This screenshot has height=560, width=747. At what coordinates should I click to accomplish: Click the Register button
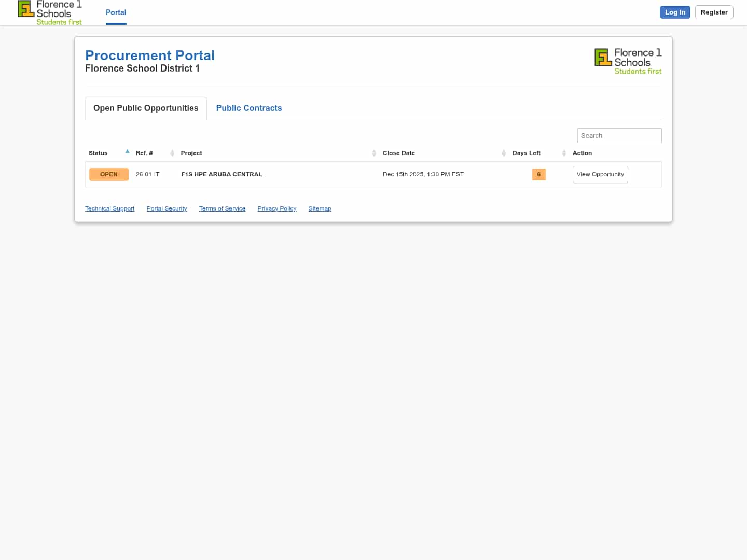click(x=714, y=12)
